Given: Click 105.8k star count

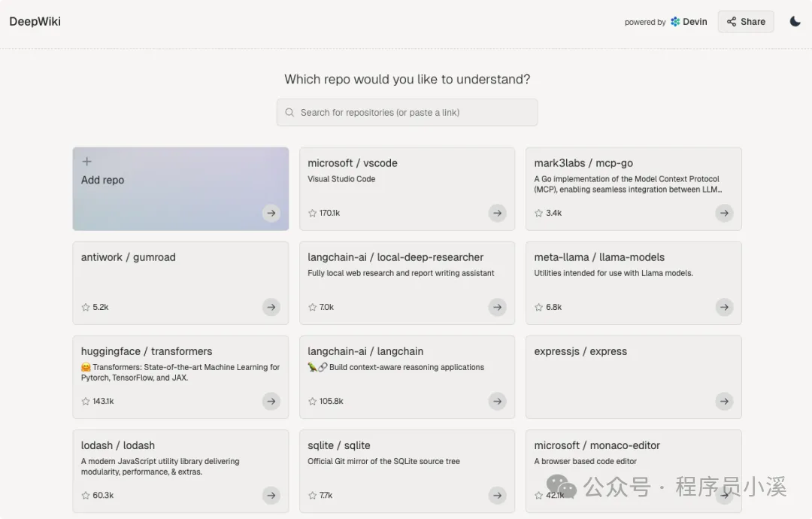Looking at the screenshot, I should [x=332, y=401].
